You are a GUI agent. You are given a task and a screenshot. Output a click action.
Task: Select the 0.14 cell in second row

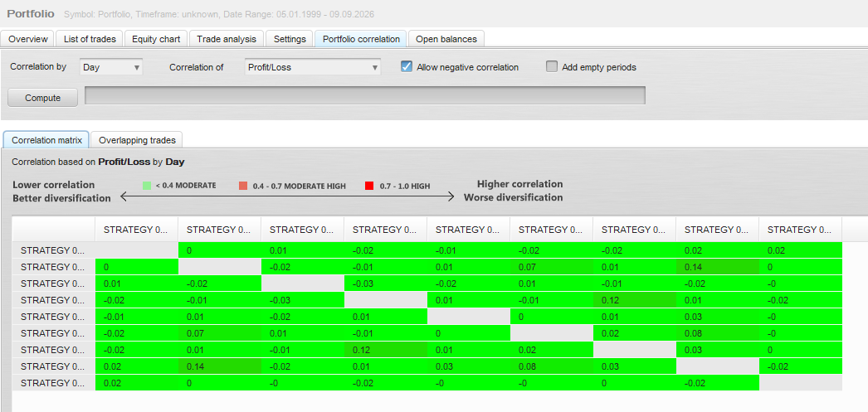click(x=718, y=267)
